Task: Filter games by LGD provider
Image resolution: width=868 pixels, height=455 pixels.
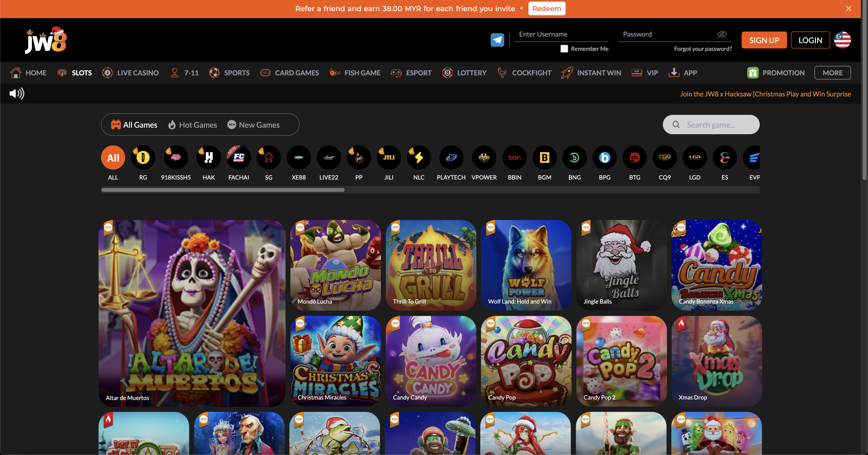Action: (x=695, y=163)
